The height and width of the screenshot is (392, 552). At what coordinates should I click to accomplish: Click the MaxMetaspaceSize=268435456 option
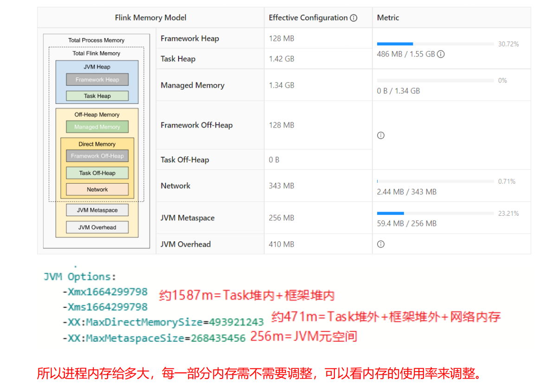coord(154,339)
